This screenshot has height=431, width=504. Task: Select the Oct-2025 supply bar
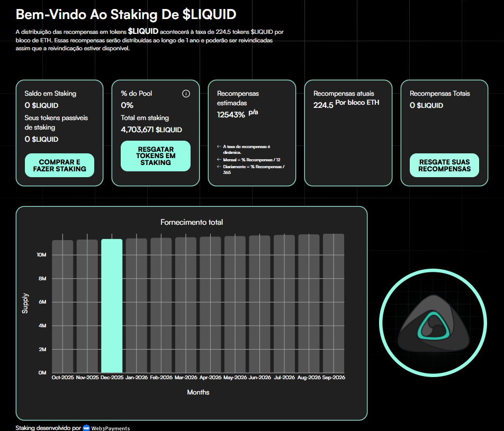(x=62, y=306)
